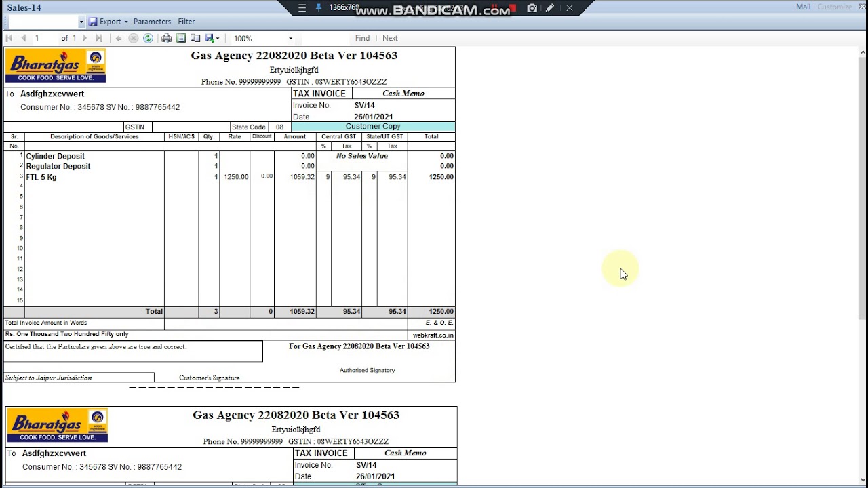Screen dimensions: 868x488
Task: Open the Export dropdown menu
Action: pyautogui.click(x=113, y=22)
